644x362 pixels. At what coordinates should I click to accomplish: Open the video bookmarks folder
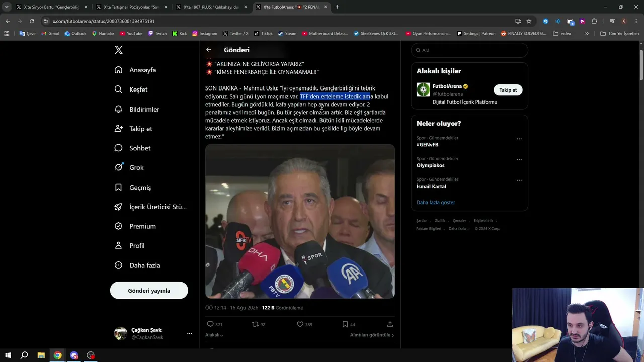point(562,34)
